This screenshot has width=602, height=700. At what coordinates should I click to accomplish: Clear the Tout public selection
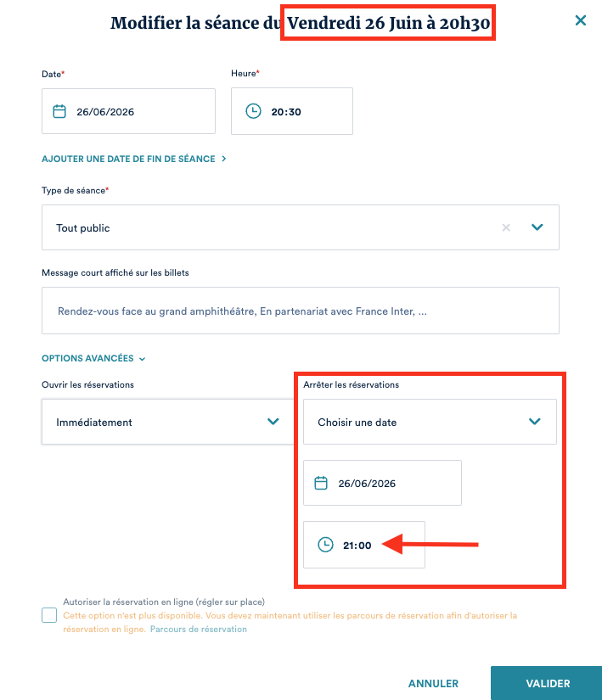click(506, 227)
